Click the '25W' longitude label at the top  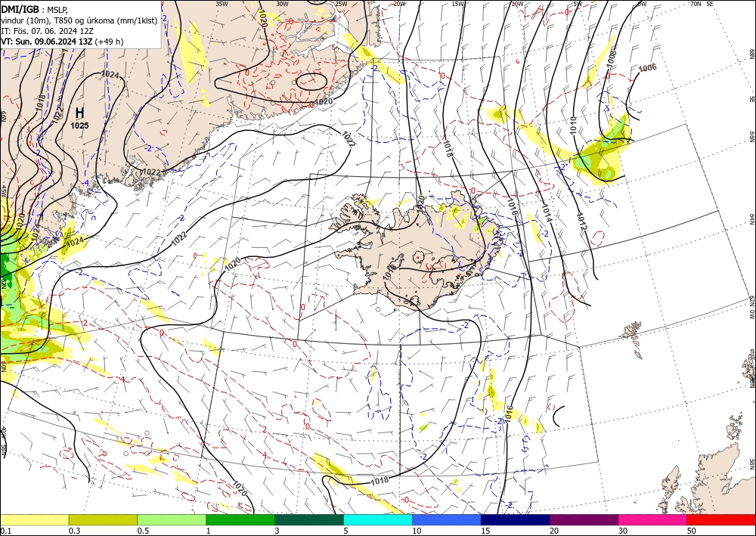pos(341,4)
